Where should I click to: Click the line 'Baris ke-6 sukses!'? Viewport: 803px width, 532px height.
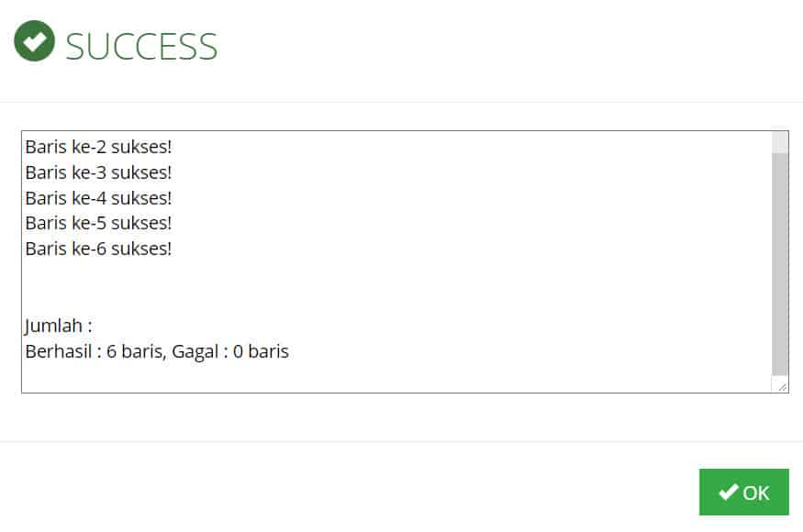pos(98,249)
